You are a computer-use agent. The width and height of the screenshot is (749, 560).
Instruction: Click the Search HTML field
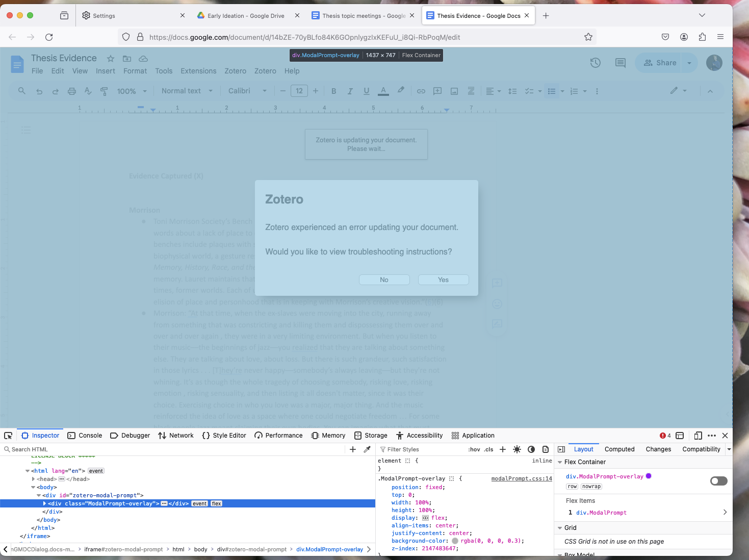click(173, 449)
